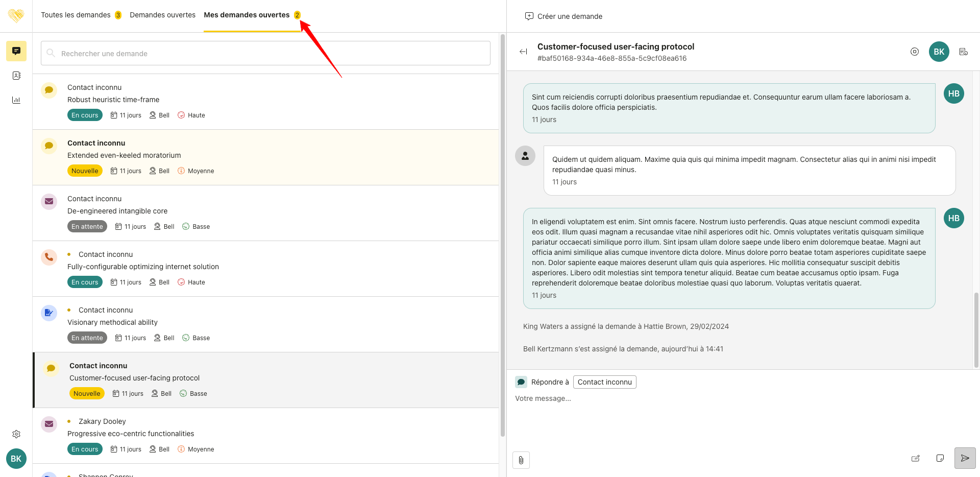Click the settings gear in the sidebar

coord(16,434)
